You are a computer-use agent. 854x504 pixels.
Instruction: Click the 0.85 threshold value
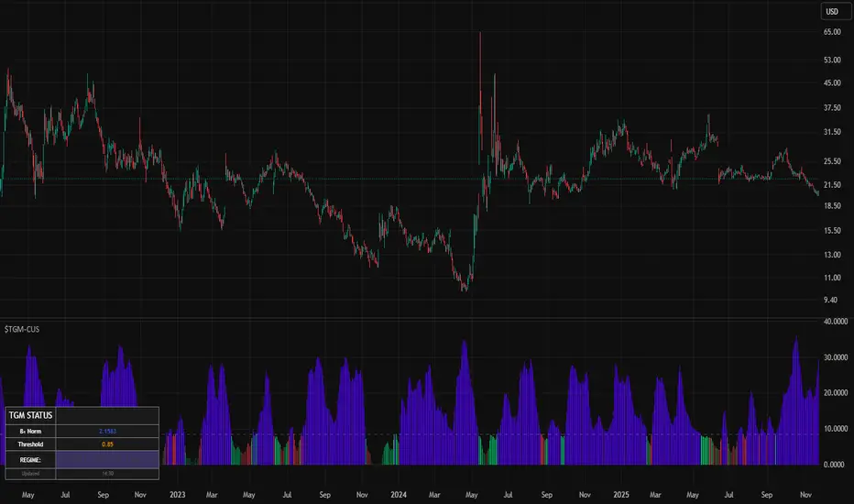(x=107, y=444)
